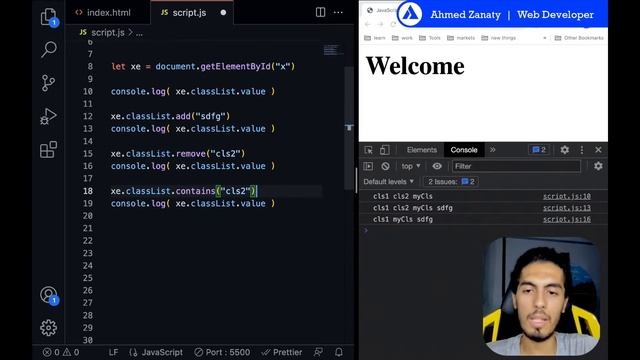Show more DevTools tabs chevron
The width and height of the screenshot is (640, 360).
click(493, 150)
